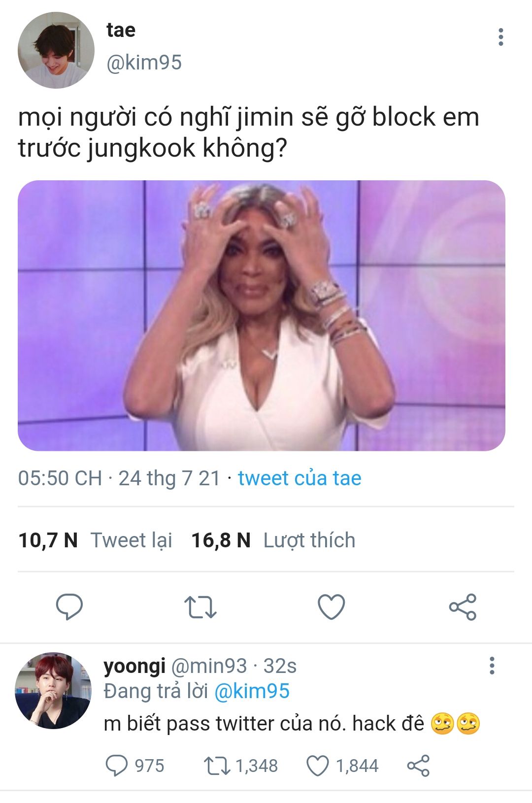The image size is (532, 803).
Task: Open the attached meme image
Action: [262, 315]
